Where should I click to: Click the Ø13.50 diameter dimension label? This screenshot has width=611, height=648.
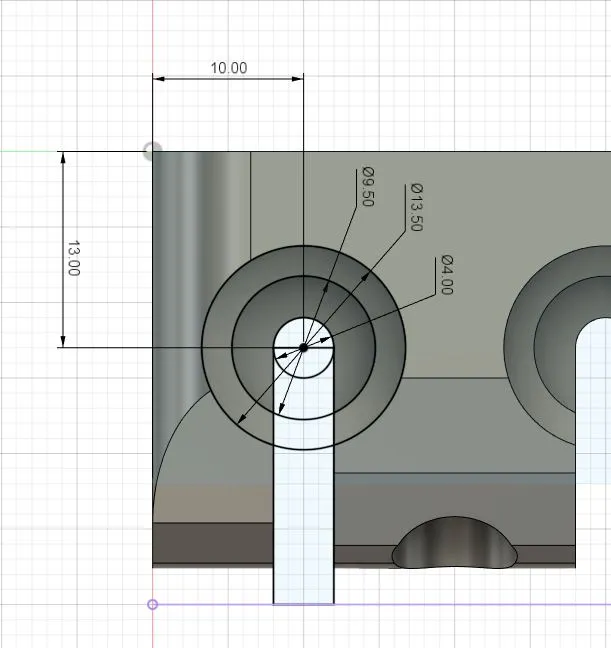pyautogui.click(x=417, y=207)
